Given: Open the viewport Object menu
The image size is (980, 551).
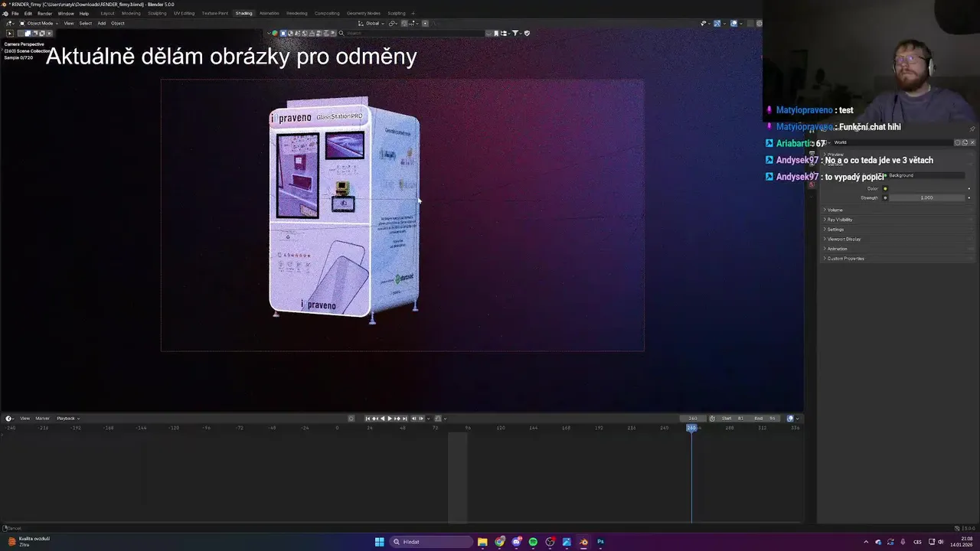Looking at the screenshot, I should click(118, 23).
